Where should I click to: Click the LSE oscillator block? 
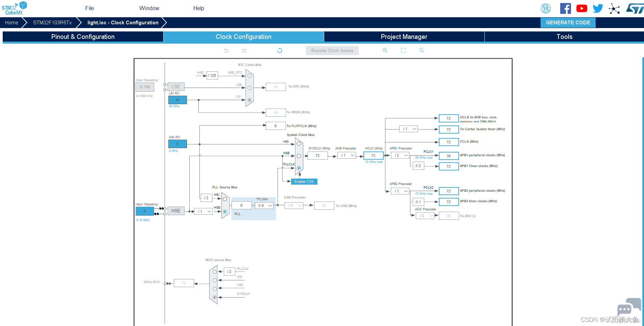[x=176, y=87]
